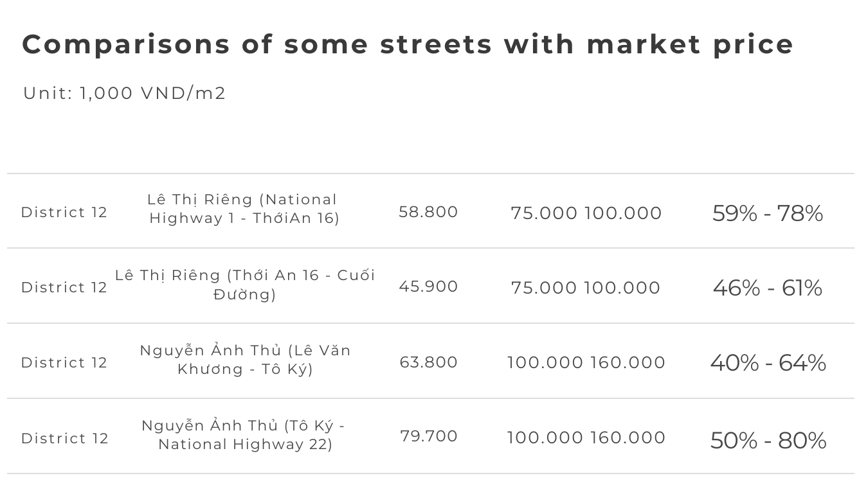Image resolution: width=868 pixels, height=478 pixels.
Task: Select price value 45.900
Action: point(428,287)
